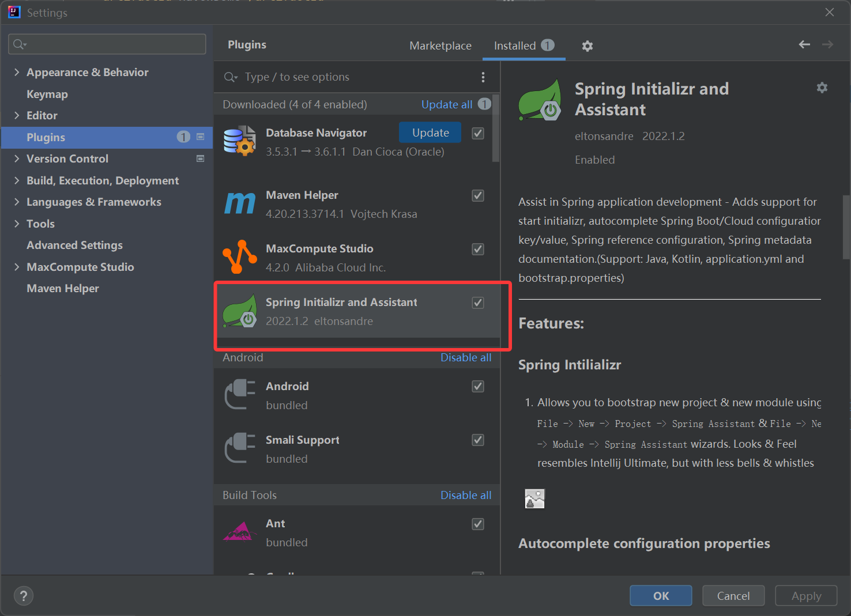Image resolution: width=851 pixels, height=616 pixels.
Task: Focus the plugin search field 'Type / to see options'
Action: click(357, 77)
